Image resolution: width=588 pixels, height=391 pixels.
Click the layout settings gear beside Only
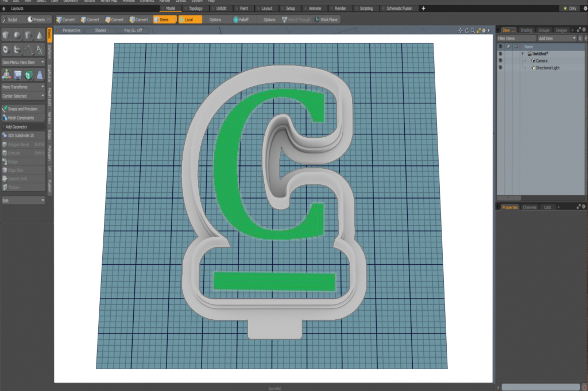point(584,8)
